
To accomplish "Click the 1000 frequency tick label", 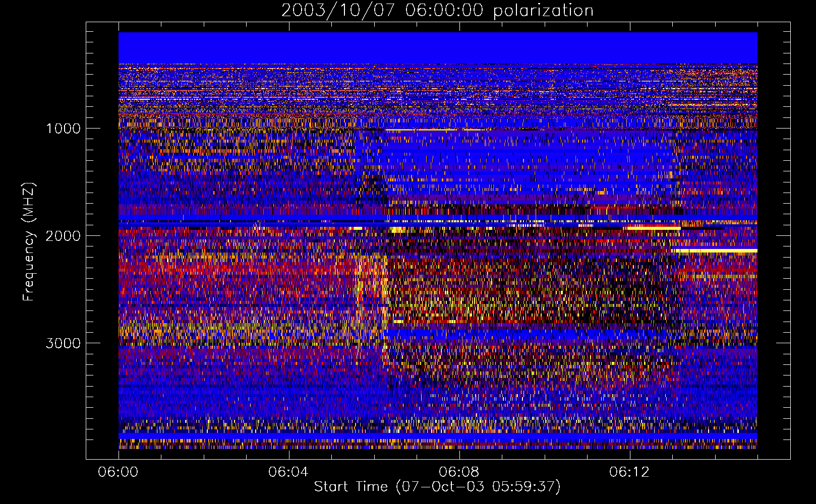I will click(63, 129).
